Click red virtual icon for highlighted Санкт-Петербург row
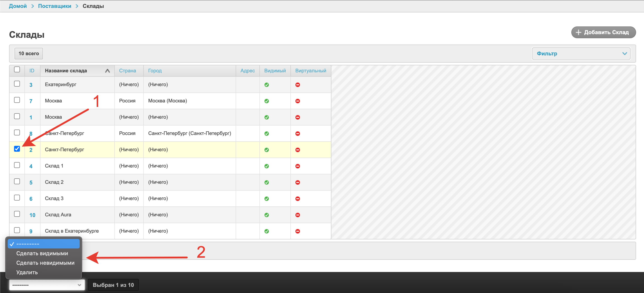The height and width of the screenshot is (293, 644). tap(297, 150)
